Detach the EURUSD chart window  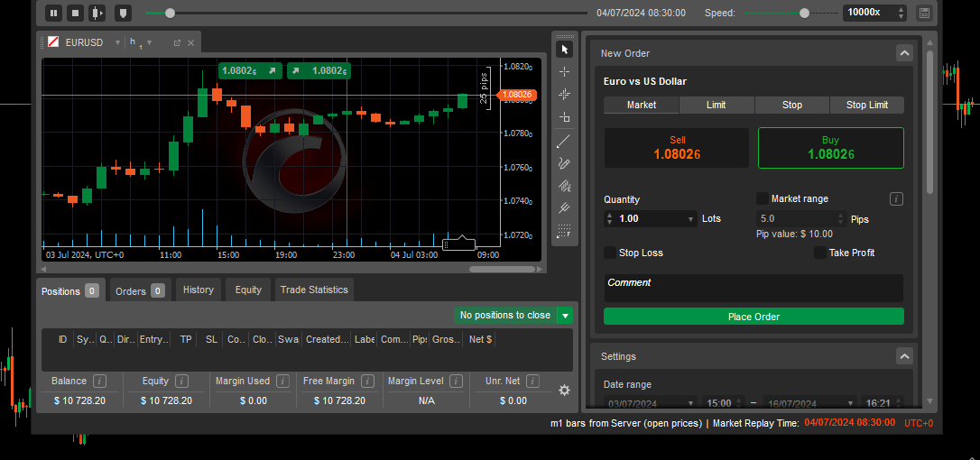tap(177, 42)
